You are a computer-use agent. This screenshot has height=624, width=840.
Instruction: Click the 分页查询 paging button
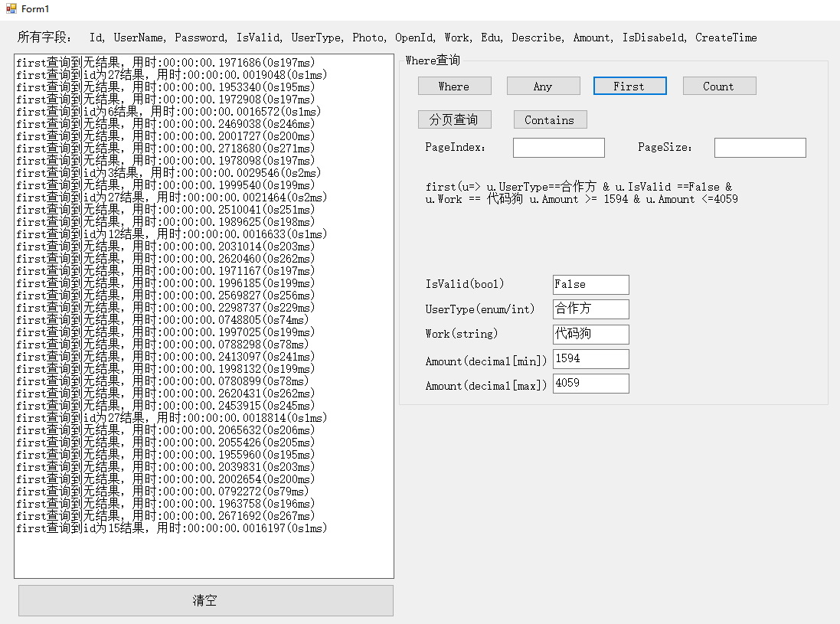(454, 119)
